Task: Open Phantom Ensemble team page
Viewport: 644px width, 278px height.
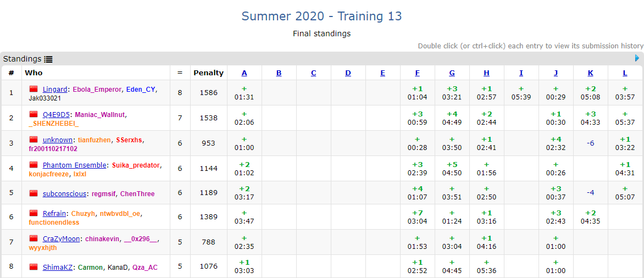Action: tap(75, 165)
